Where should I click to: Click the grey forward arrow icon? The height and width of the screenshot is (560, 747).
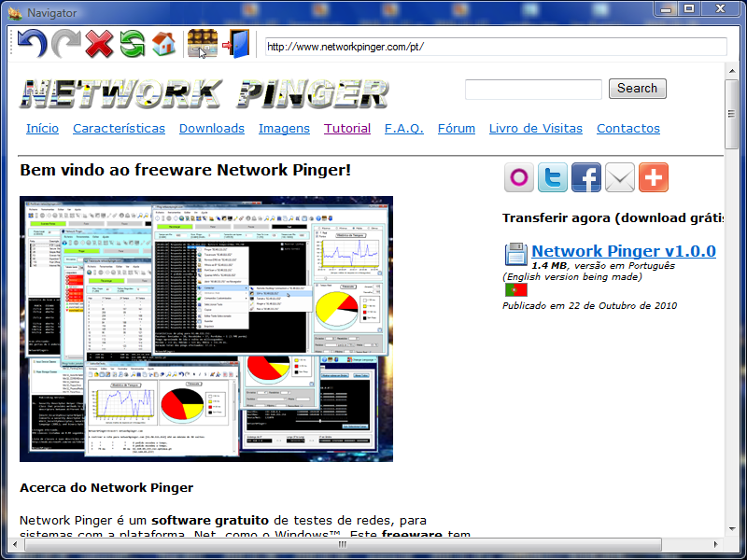point(66,44)
